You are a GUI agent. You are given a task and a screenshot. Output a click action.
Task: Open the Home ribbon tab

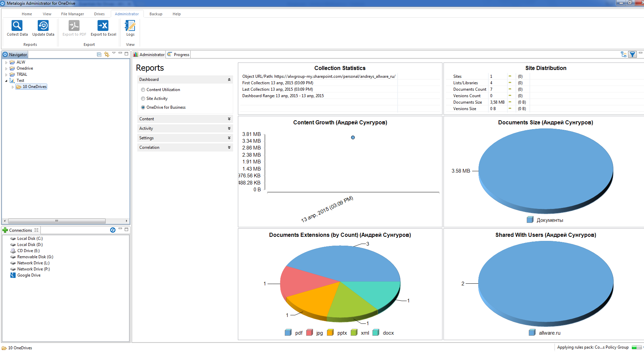27,14
